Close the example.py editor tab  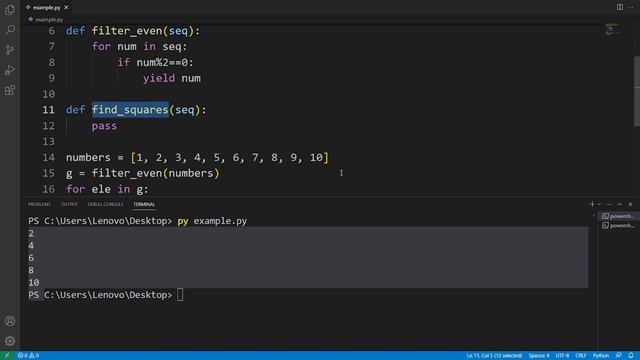(66, 7)
